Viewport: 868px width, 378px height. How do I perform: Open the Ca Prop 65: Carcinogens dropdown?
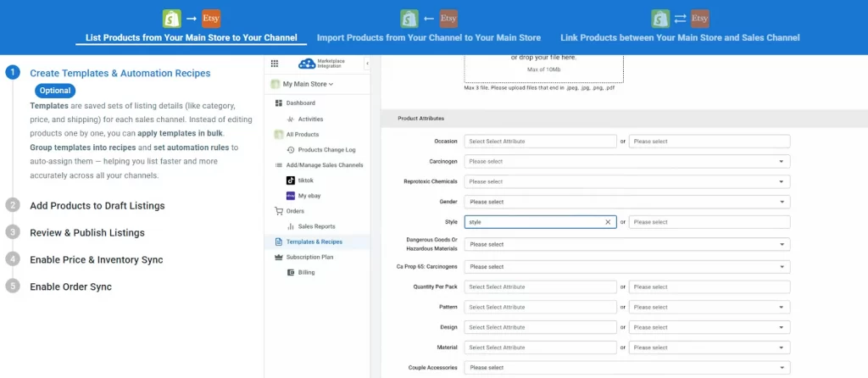point(627,267)
